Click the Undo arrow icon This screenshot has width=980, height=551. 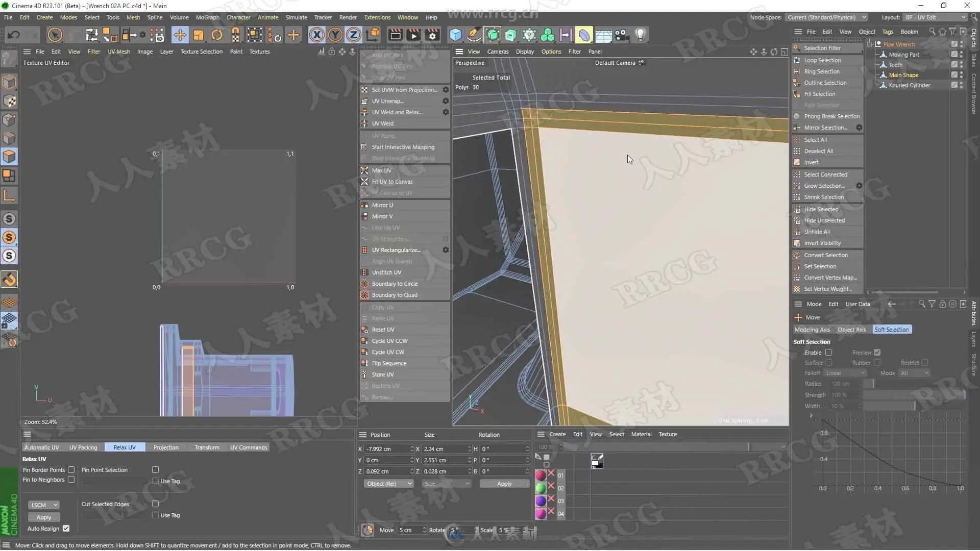pos(14,35)
